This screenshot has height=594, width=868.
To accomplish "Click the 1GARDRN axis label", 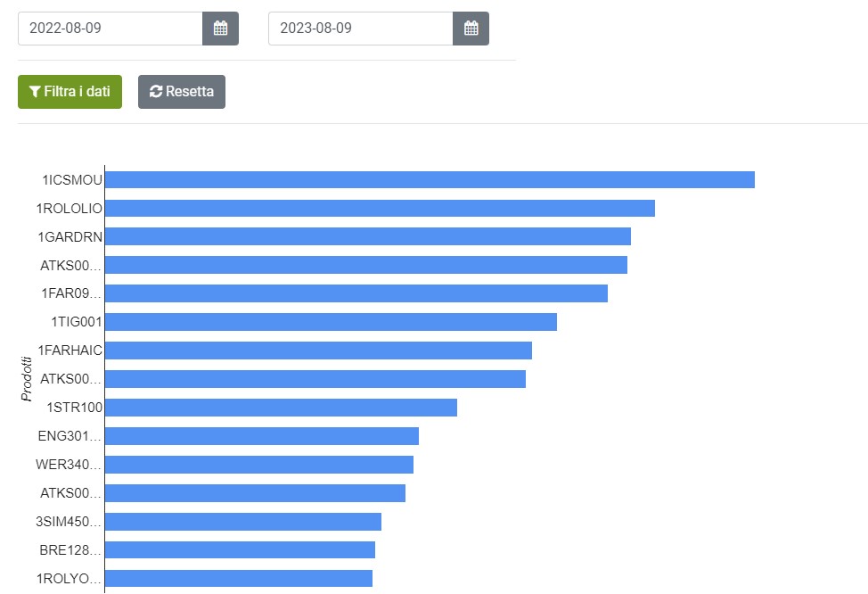I will point(70,236).
